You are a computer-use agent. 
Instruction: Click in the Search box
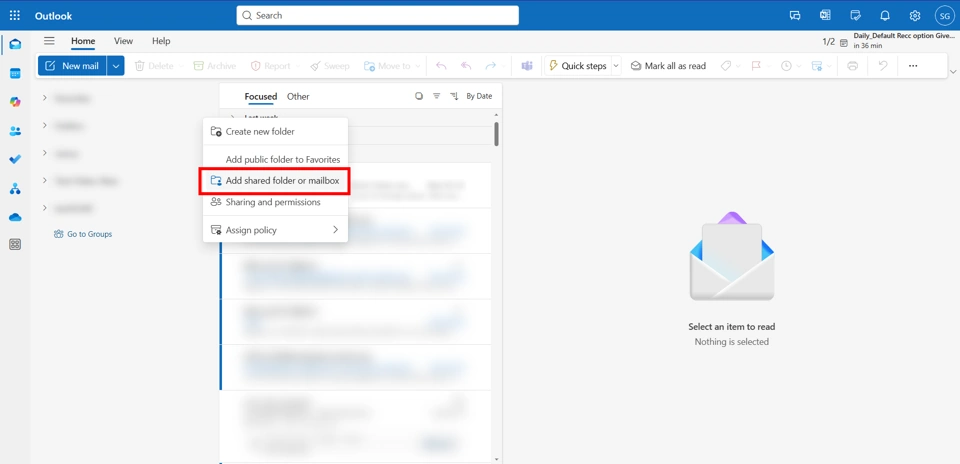click(x=378, y=16)
